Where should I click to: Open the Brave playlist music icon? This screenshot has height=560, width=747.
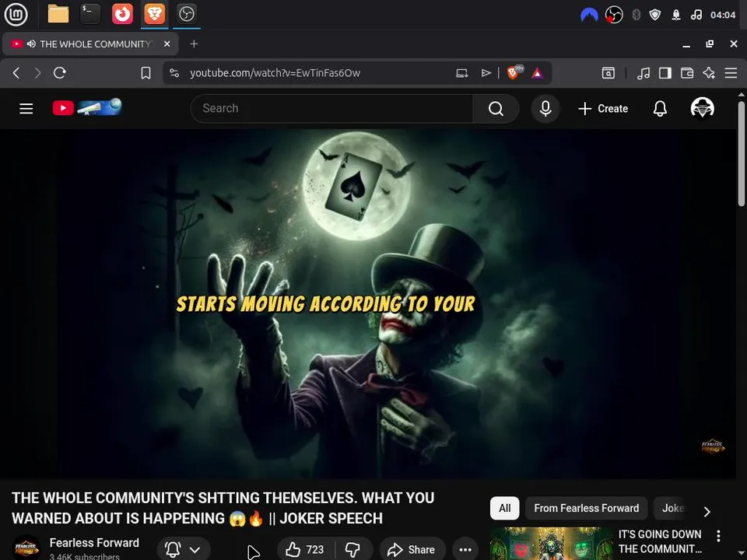pyautogui.click(x=644, y=73)
